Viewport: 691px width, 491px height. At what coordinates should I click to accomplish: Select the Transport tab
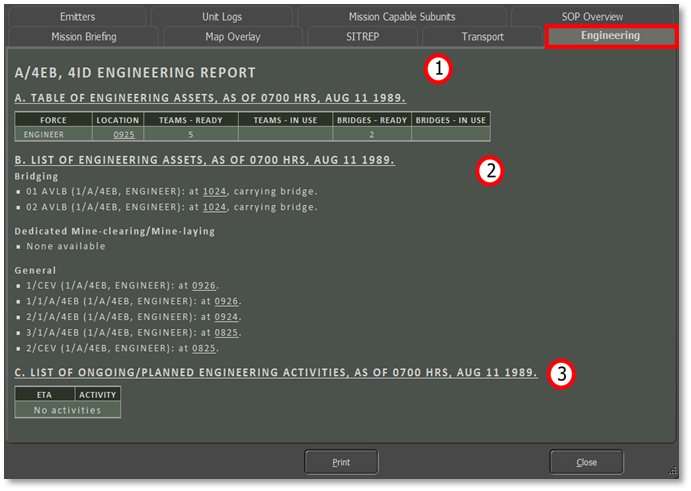(x=482, y=37)
